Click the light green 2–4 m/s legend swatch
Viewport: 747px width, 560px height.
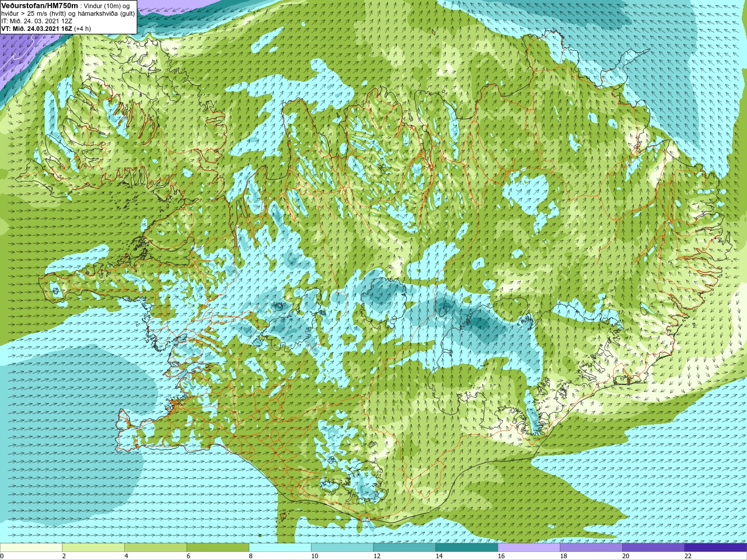[x=93, y=548]
